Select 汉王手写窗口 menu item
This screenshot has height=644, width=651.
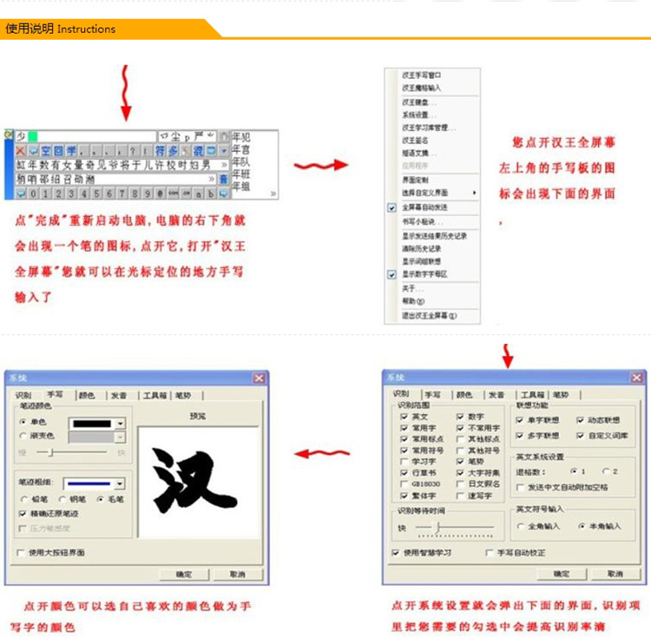[421, 76]
